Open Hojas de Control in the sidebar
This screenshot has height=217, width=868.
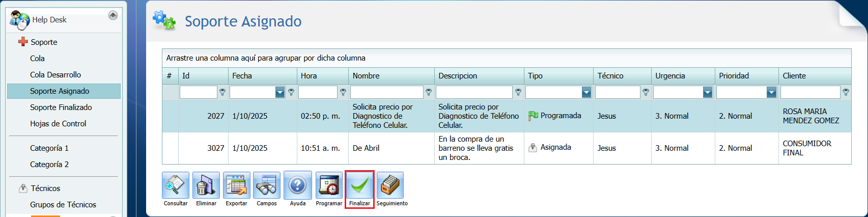[58, 124]
